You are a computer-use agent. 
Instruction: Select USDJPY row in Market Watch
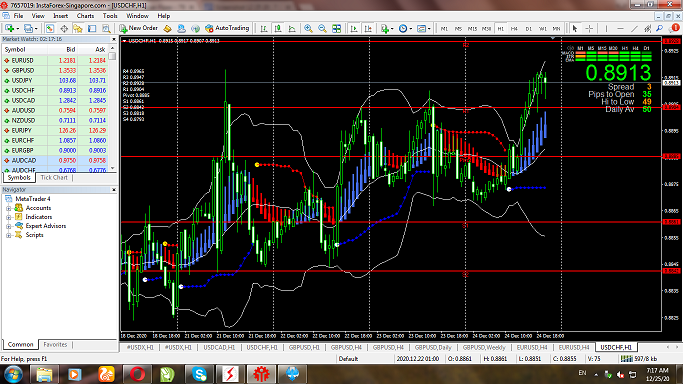[x=55, y=81]
